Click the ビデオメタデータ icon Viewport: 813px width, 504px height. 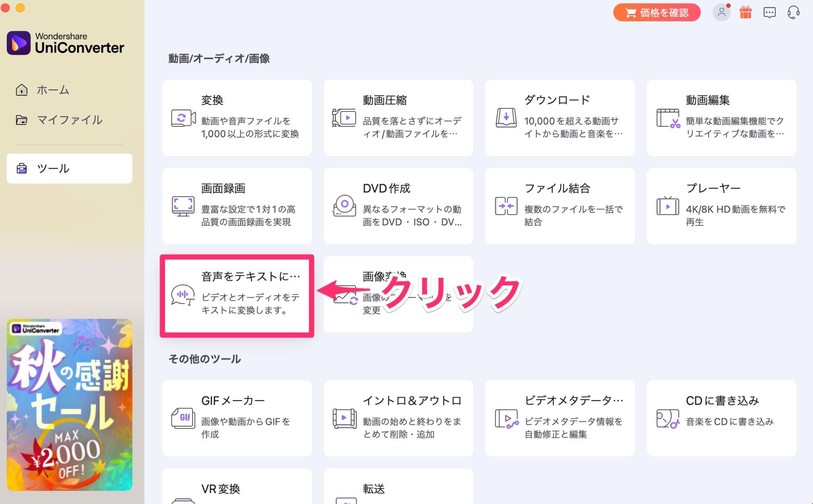(x=507, y=419)
